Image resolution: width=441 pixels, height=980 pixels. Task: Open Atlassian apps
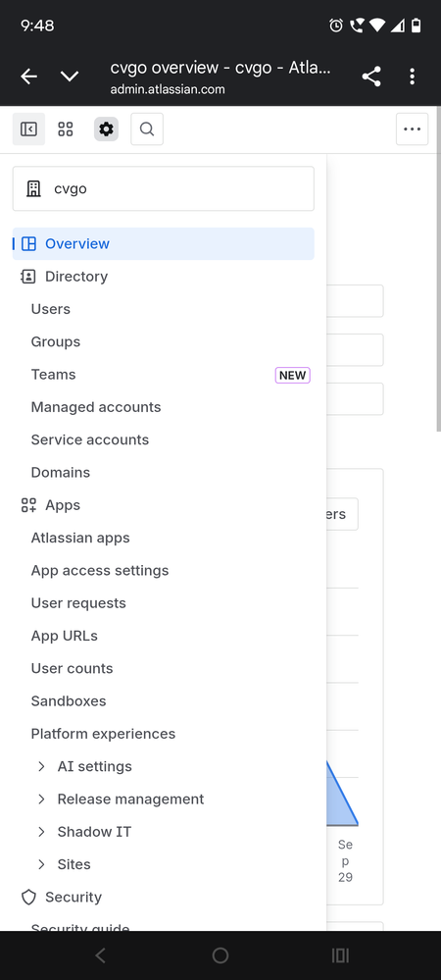[163, 538]
